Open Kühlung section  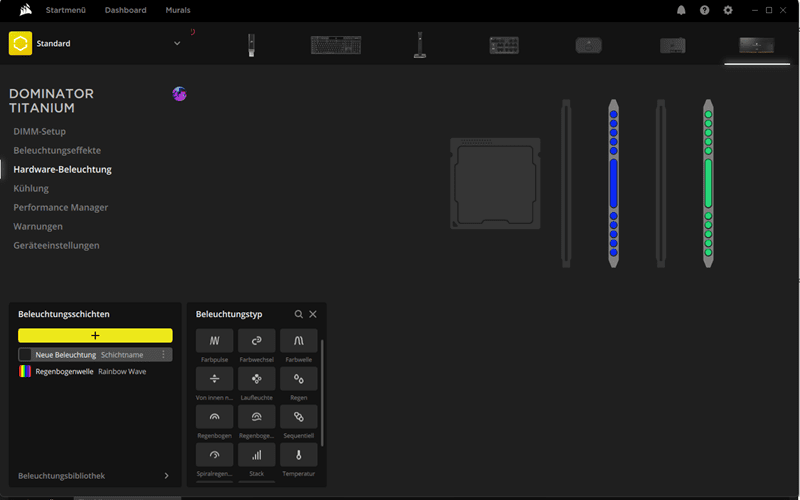click(31, 188)
